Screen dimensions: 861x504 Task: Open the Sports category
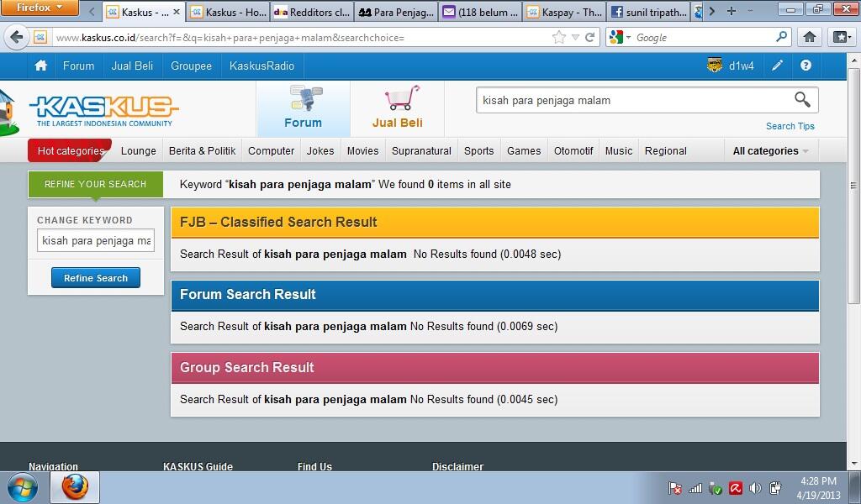click(478, 151)
